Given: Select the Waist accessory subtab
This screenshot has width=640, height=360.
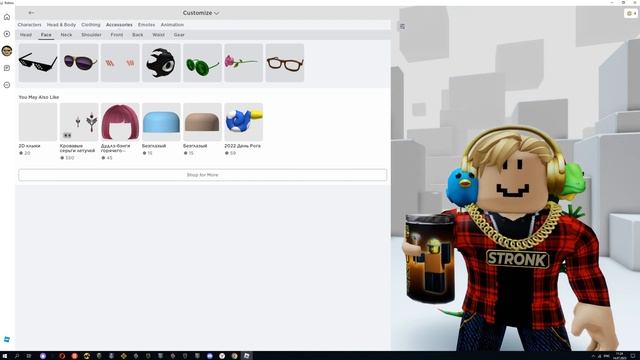Looking at the screenshot, I should 158,35.
